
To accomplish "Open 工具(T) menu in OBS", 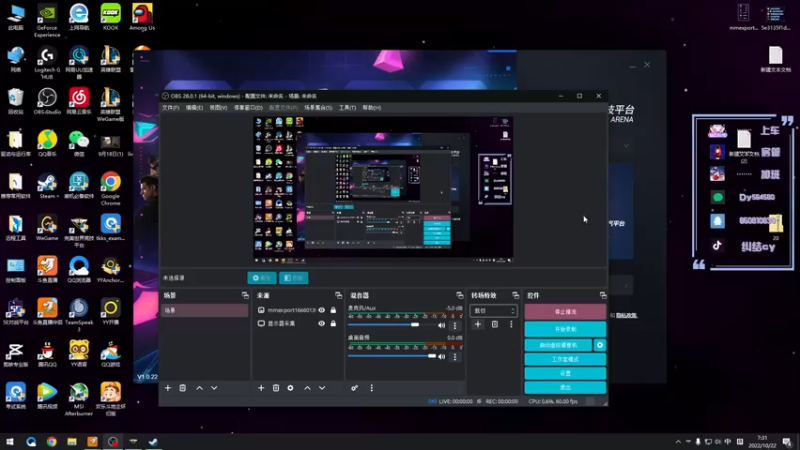I will tap(347, 108).
